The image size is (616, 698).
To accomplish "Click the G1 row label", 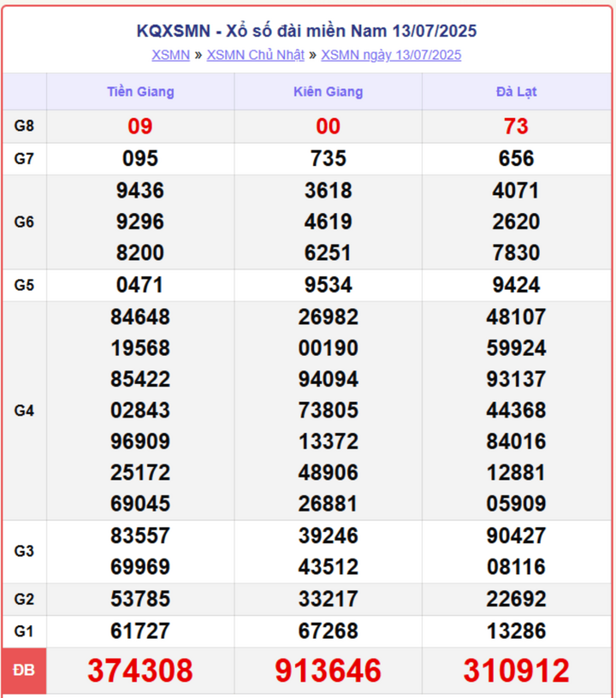I will pyautogui.click(x=24, y=631).
